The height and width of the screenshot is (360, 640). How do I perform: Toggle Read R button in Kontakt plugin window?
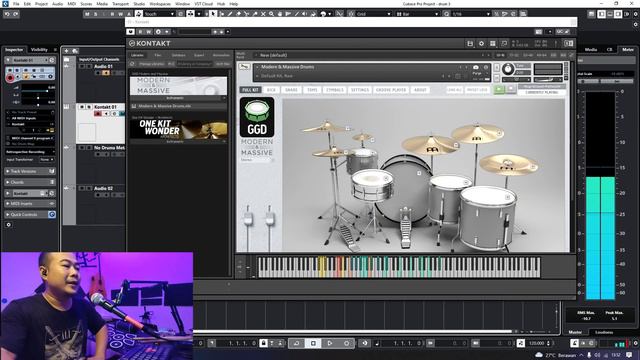[140, 32]
